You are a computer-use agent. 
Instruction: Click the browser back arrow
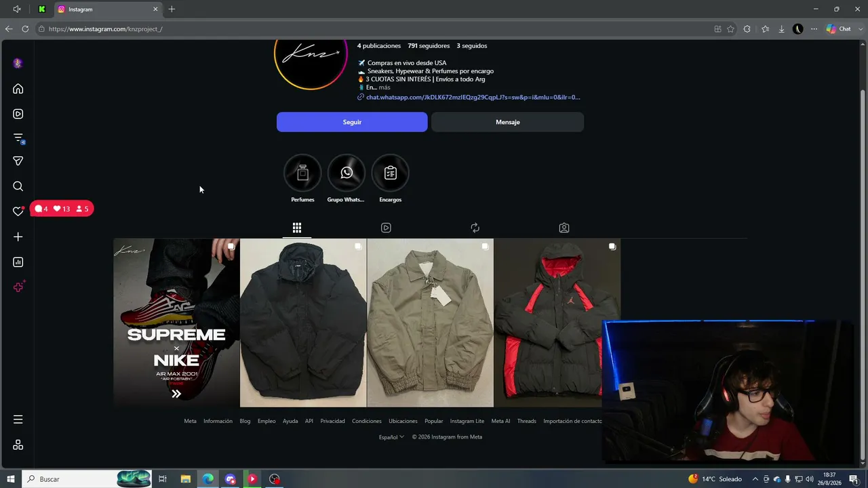click(x=9, y=29)
